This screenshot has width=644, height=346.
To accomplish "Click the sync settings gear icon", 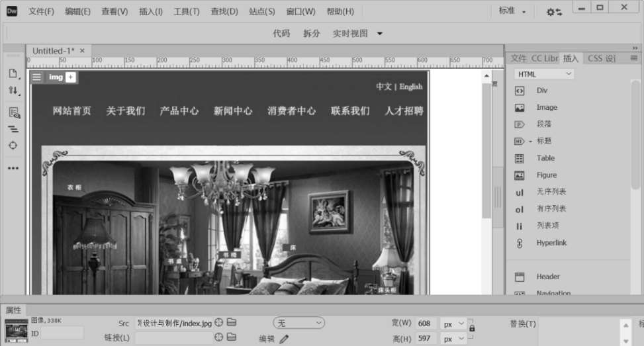I will point(553,12).
